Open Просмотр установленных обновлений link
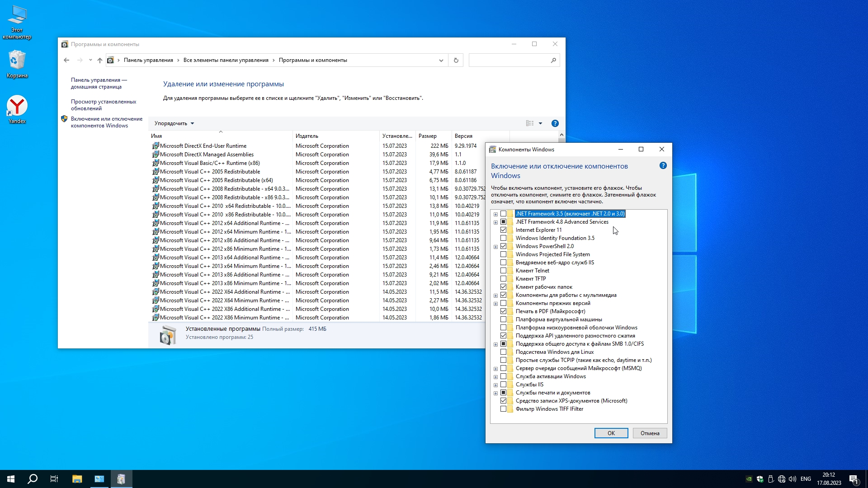868x488 pixels. tap(103, 105)
